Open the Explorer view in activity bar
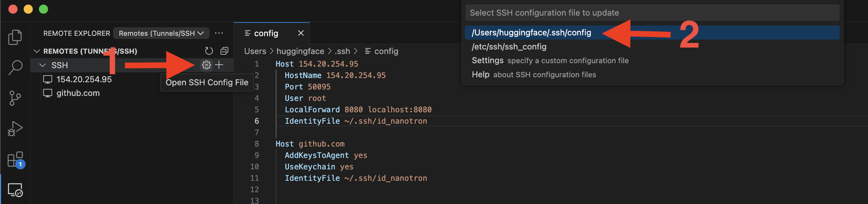This screenshot has width=868, height=204. coord(15,37)
